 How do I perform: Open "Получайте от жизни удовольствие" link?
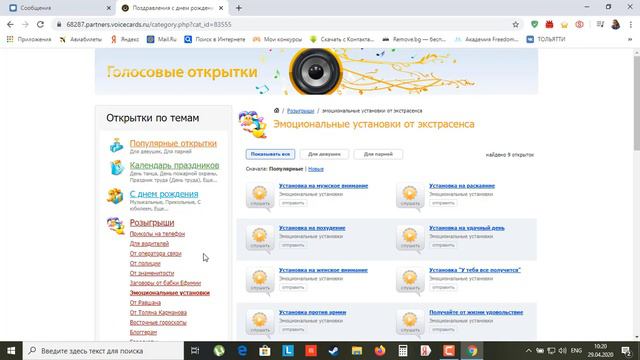click(476, 313)
